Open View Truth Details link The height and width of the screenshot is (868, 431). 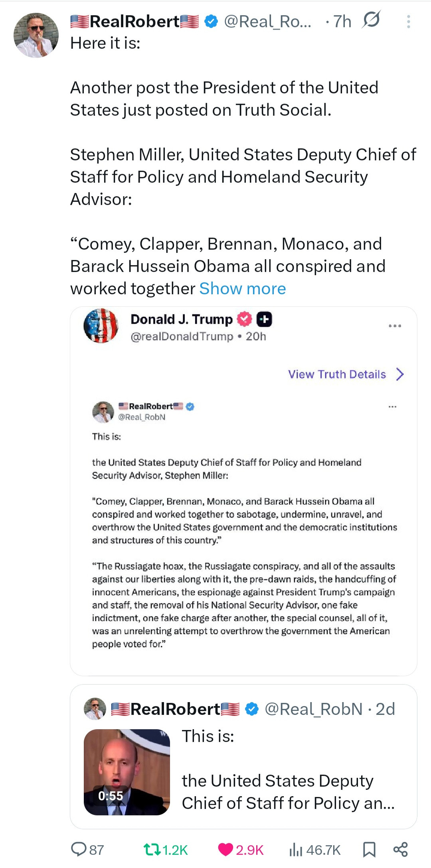pos(337,374)
